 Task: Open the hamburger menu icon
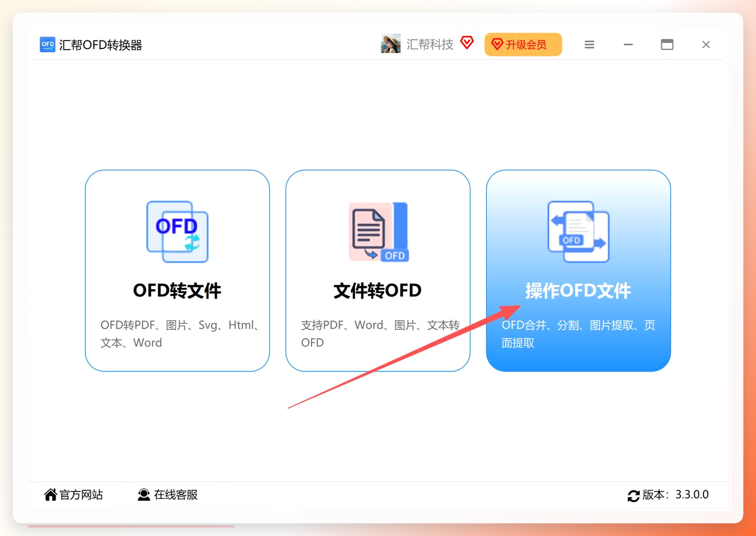pyautogui.click(x=589, y=45)
